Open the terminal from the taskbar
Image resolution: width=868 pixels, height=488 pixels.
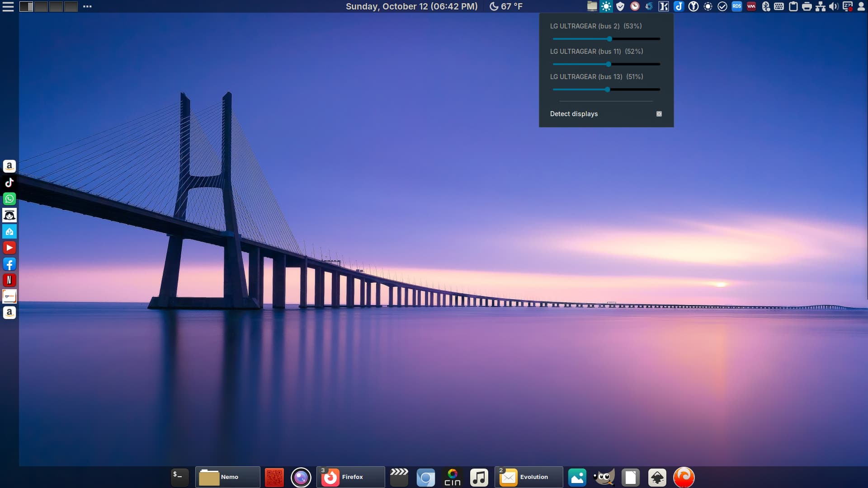click(179, 477)
